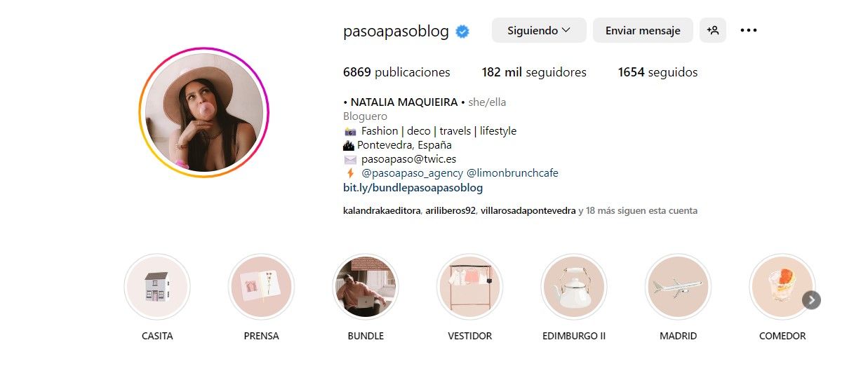Click the verified badge next to pasoapasoblog
868x373 pixels.
click(462, 32)
